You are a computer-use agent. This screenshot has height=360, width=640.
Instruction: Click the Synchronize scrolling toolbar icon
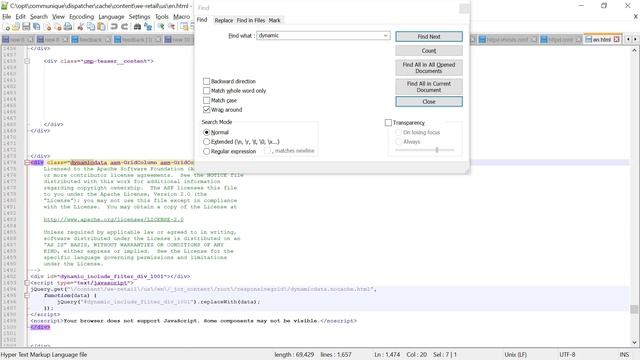[x=184, y=27]
